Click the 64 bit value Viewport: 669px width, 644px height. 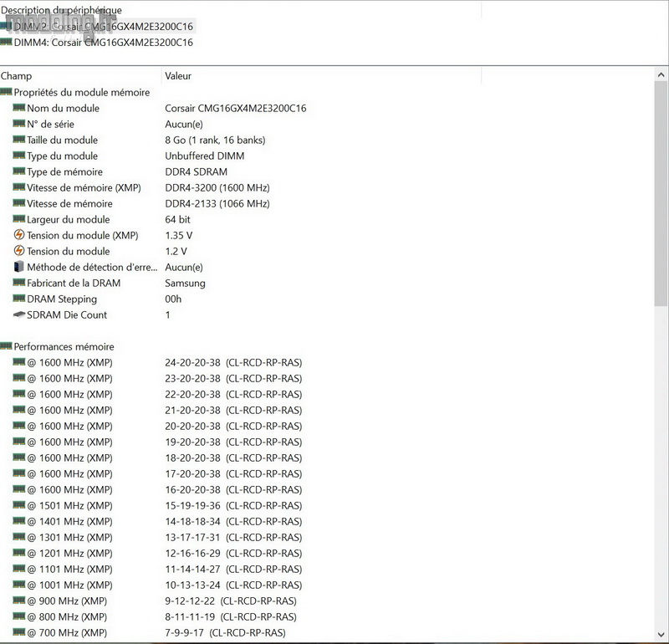(x=177, y=219)
